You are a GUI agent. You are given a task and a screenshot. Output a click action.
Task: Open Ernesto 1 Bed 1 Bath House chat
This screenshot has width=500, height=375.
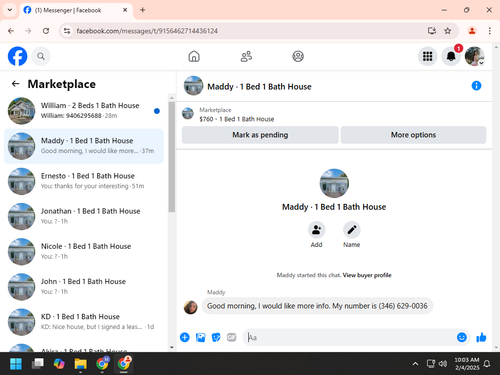84,181
